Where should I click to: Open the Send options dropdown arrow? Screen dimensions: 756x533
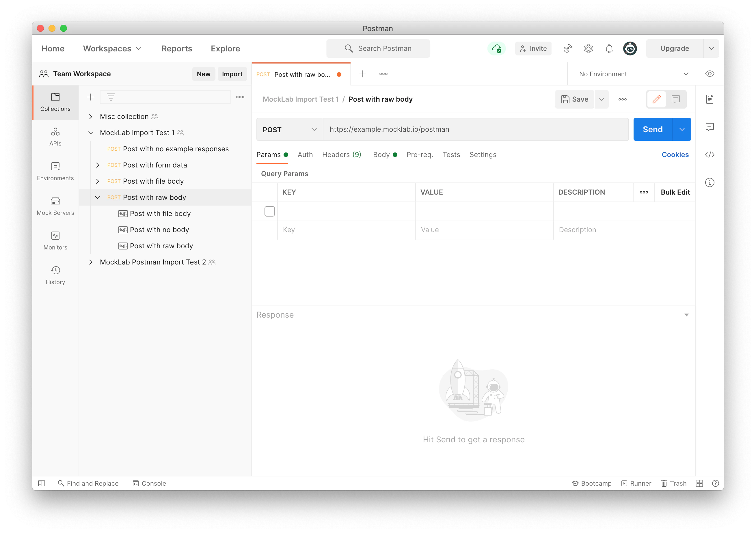(682, 129)
